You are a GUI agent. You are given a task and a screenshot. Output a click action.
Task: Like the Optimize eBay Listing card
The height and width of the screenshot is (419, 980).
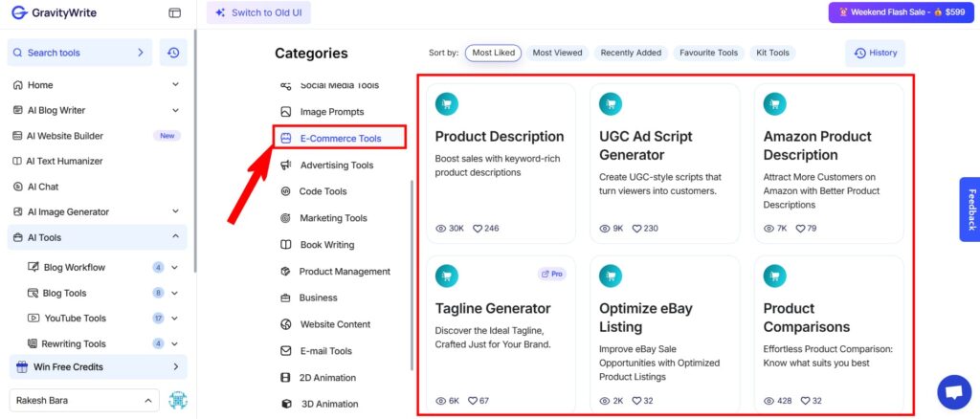pyautogui.click(x=636, y=400)
